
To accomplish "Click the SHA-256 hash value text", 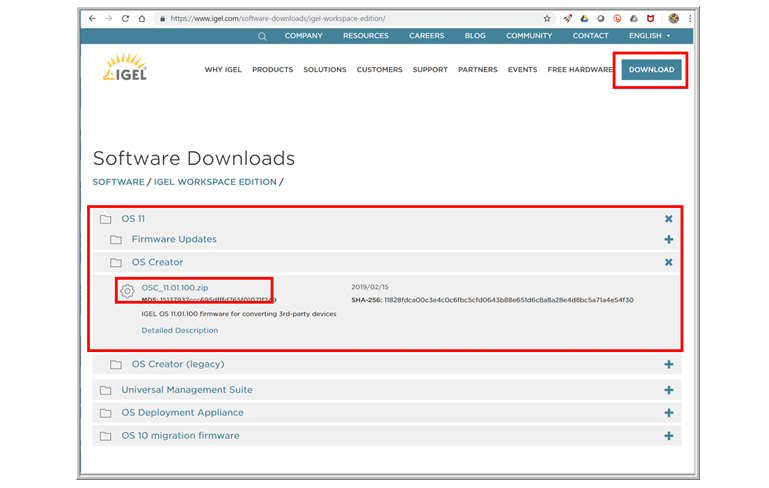I will 509,300.
